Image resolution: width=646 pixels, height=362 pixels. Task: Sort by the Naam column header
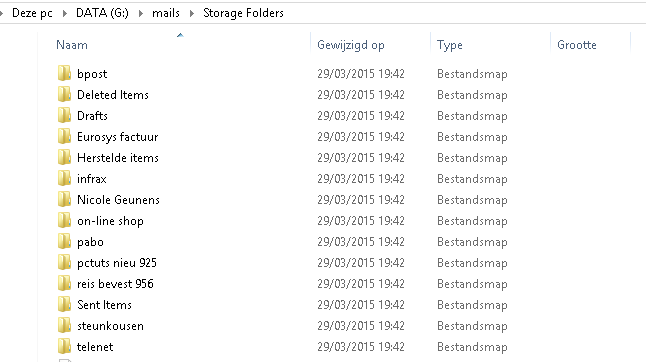[72, 44]
